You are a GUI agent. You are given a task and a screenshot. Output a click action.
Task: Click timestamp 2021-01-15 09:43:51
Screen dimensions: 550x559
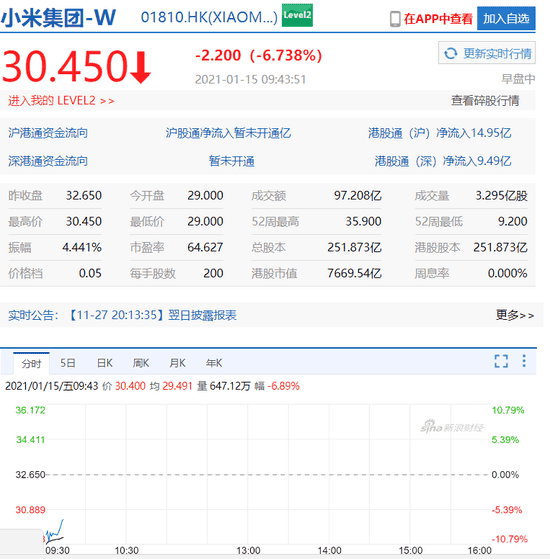tap(250, 79)
